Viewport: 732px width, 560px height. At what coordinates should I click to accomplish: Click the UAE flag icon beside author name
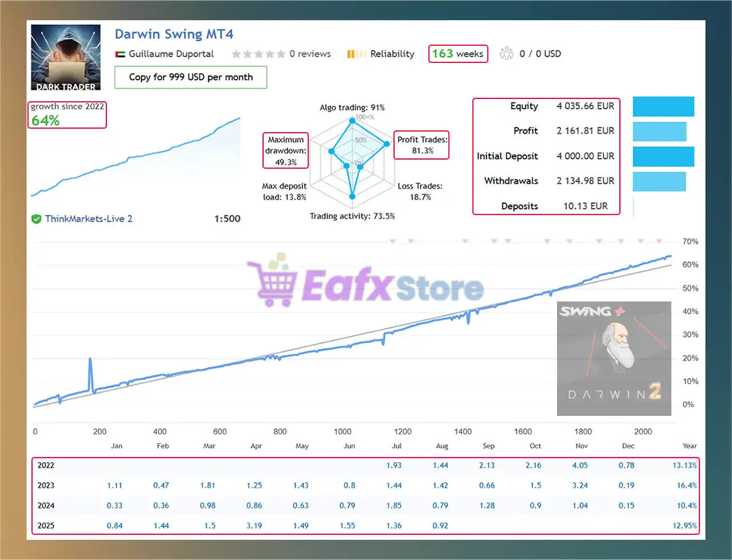pos(120,54)
